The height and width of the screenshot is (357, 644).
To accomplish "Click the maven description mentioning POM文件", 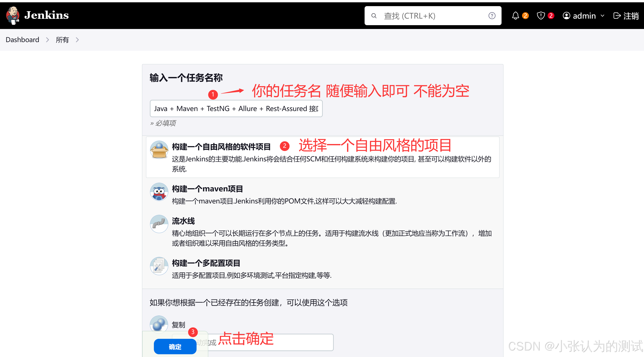I will click(284, 201).
